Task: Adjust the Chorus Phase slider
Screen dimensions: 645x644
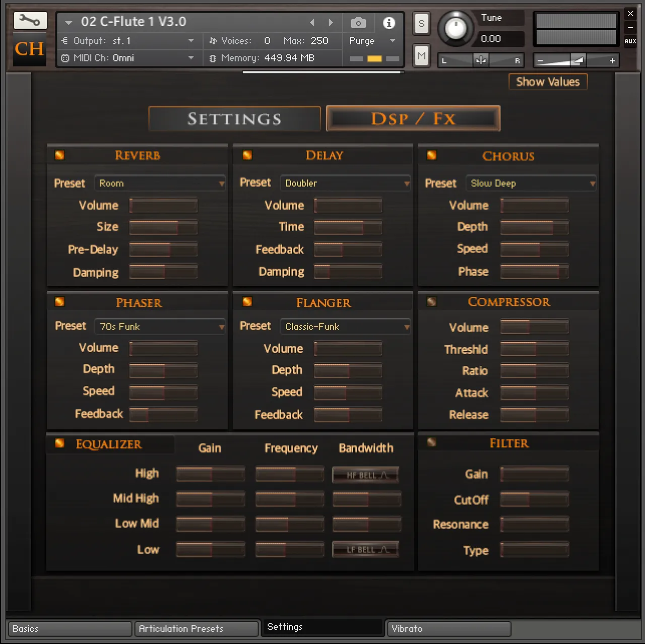Action: coord(535,272)
